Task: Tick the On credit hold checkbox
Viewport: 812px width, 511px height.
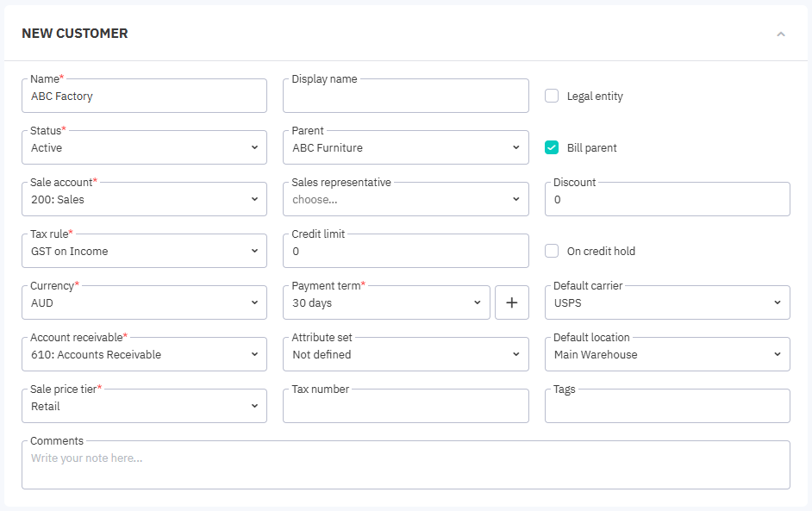Action: [x=552, y=252]
